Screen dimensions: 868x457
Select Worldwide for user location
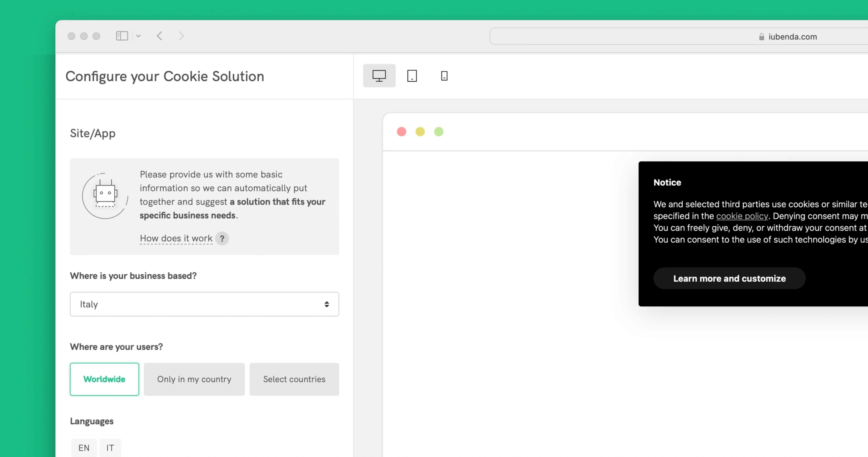click(x=104, y=379)
